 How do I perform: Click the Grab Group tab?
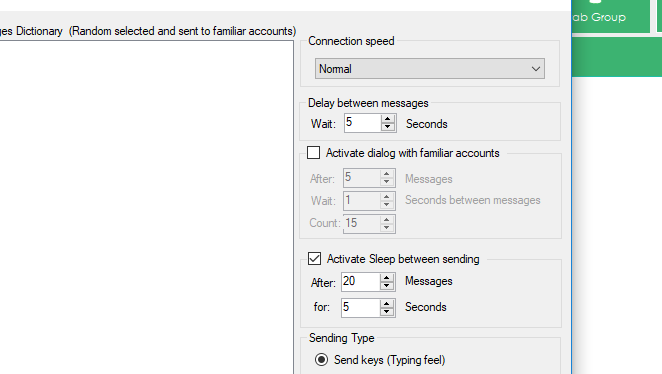point(610,16)
